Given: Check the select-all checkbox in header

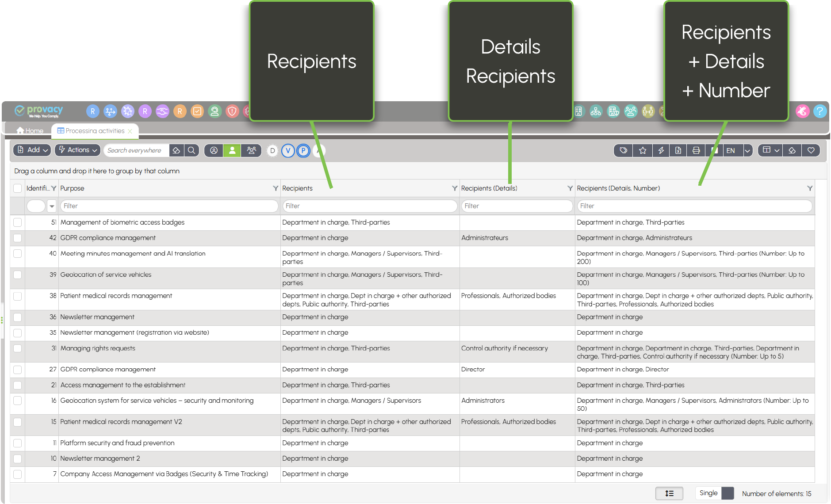Looking at the screenshot, I should 18,188.
